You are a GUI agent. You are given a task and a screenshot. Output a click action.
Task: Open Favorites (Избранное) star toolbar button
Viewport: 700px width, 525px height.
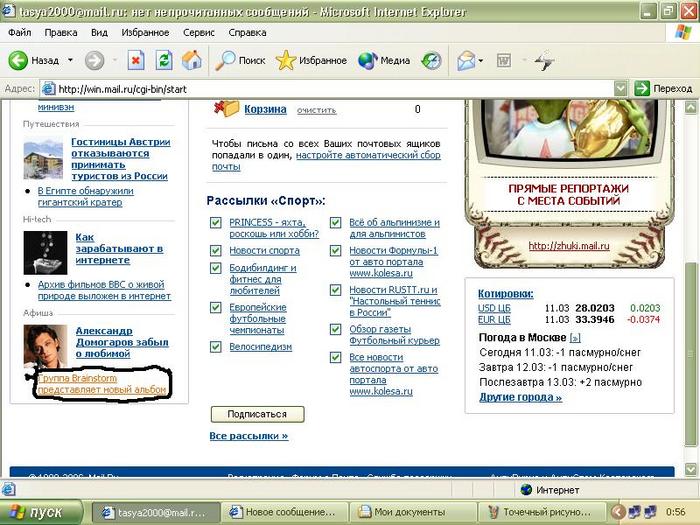click(311, 60)
